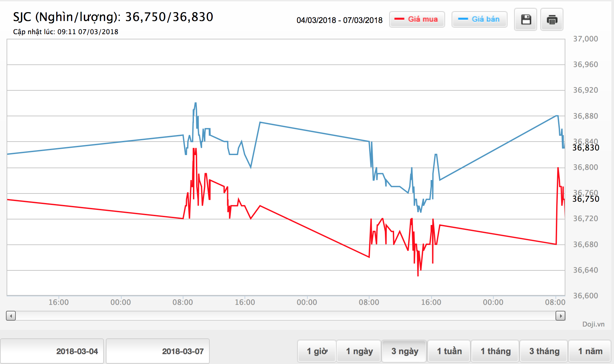Click the scrollbar left arrow button
Image resolution: width=614 pixels, height=364 pixels.
point(11,316)
